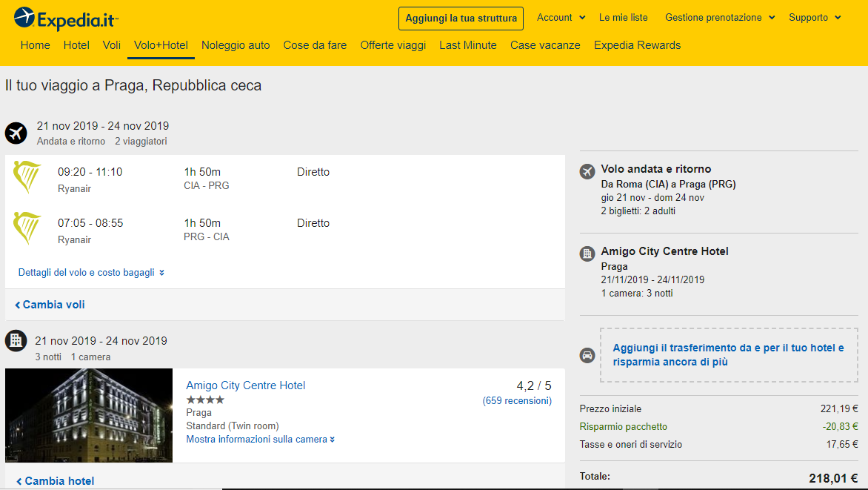Open the Last Minute tab
Image resolution: width=868 pixels, height=490 pixels.
click(468, 45)
